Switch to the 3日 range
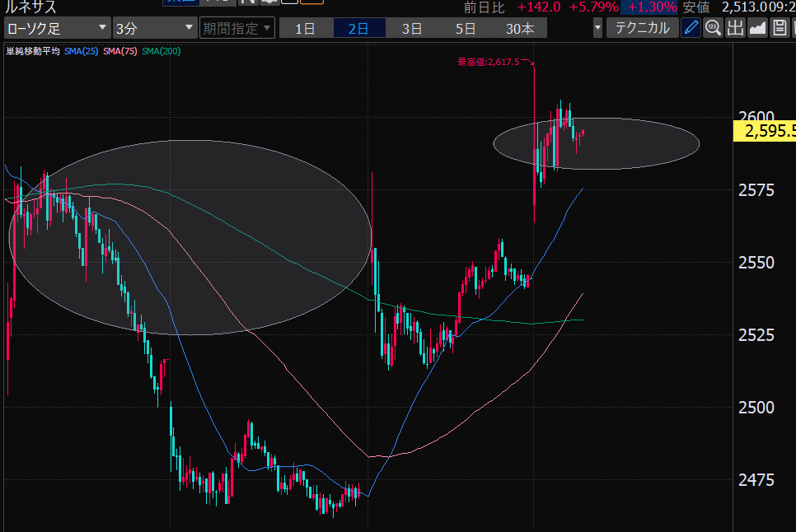Image resolution: width=796 pixels, height=532 pixels. pyautogui.click(x=413, y=28)
